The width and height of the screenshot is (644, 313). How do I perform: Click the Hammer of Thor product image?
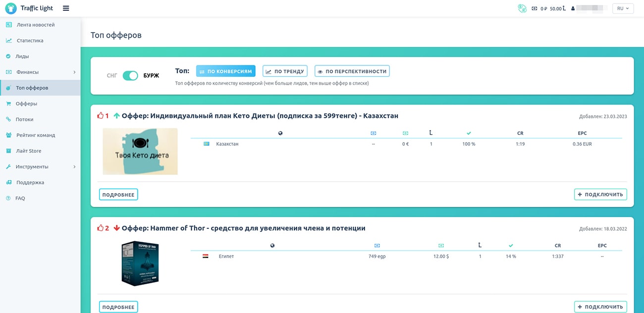[x=140, y=263]
